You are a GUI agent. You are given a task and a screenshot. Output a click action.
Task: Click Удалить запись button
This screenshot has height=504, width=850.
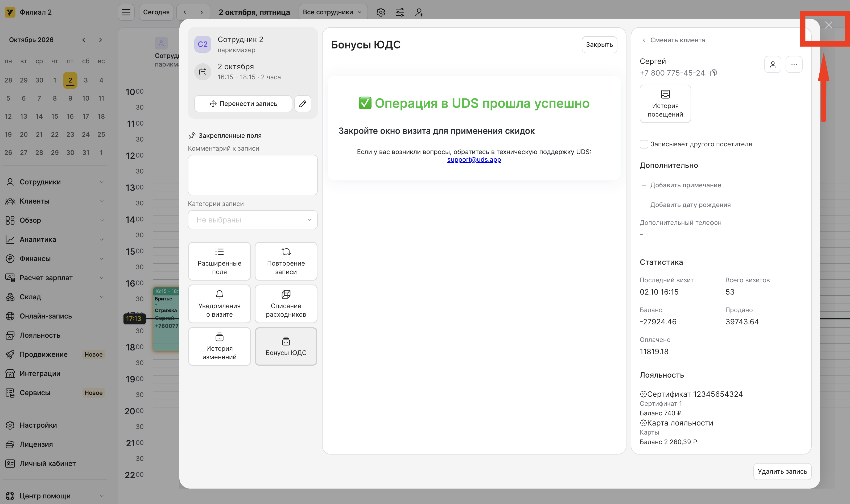click(x=782, y=471)
